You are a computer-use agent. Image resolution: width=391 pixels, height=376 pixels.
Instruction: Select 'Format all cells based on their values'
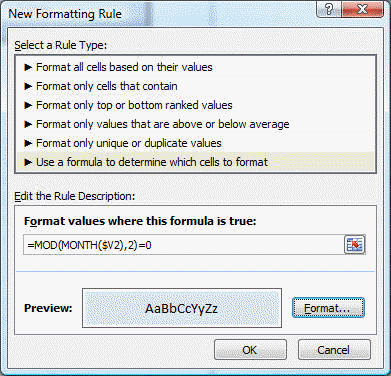[x=196, y=67]
